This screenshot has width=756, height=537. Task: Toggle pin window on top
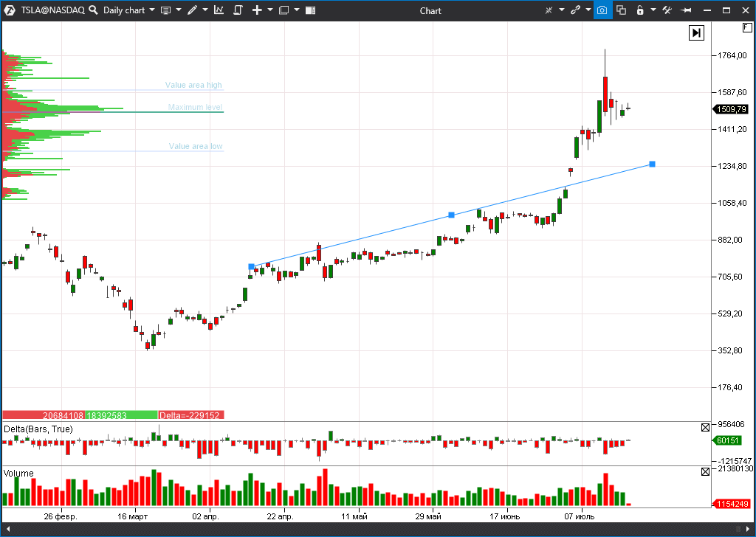pyautogui.click(x=686, y=10)
